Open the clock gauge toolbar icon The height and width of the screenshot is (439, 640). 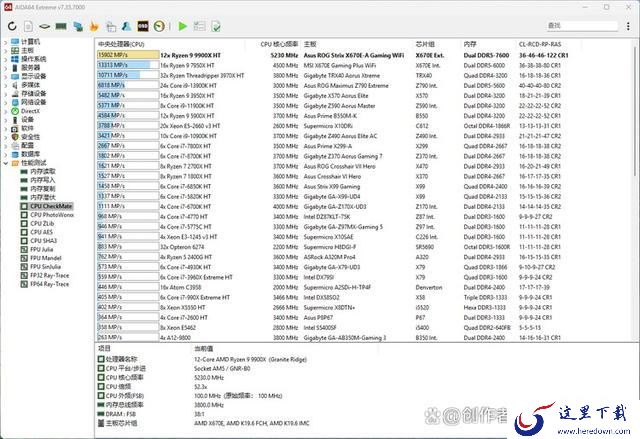pos(159,27)
